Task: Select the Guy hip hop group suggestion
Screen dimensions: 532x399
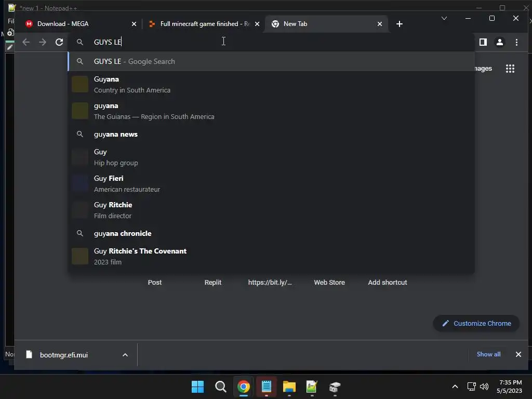Action: 271,157
